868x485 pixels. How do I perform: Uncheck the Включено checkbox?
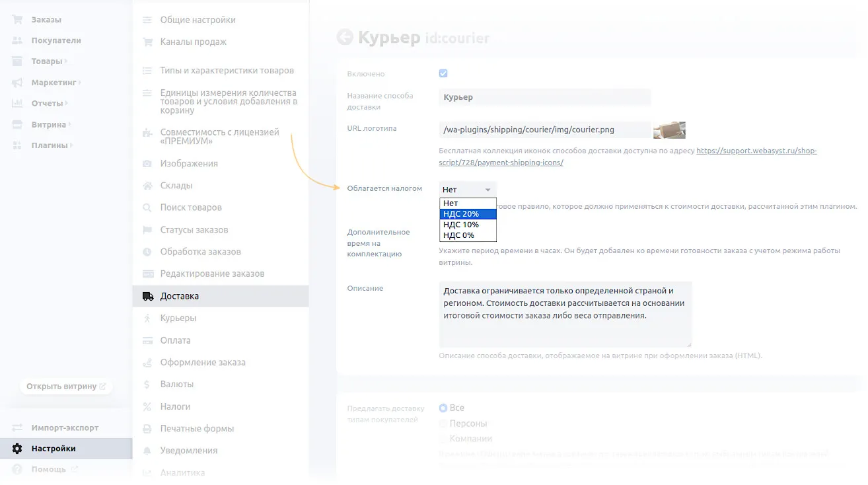click(x=443, y=73)
